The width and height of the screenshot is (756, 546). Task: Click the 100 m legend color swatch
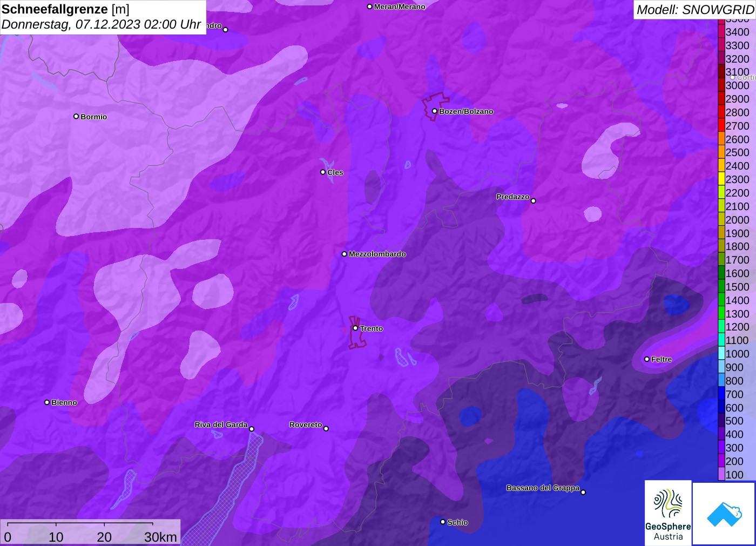click(x=721, y=474)
